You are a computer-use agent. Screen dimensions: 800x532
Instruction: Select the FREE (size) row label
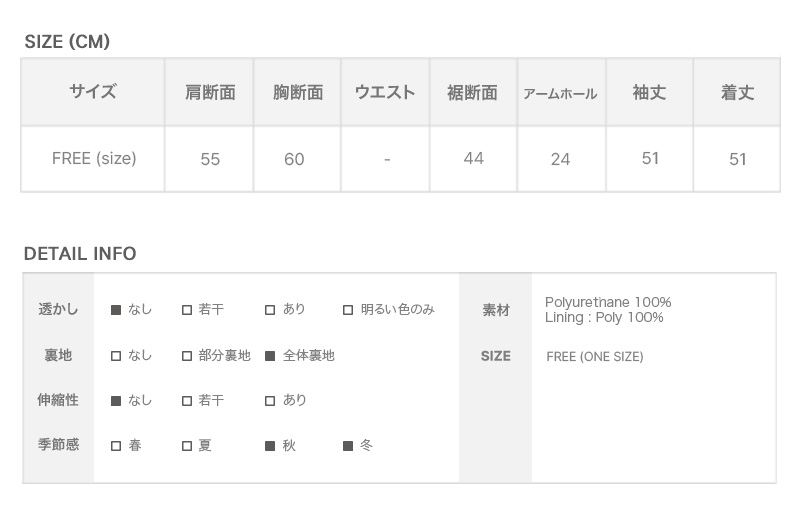pyautogui.click(x=94, y=158)
